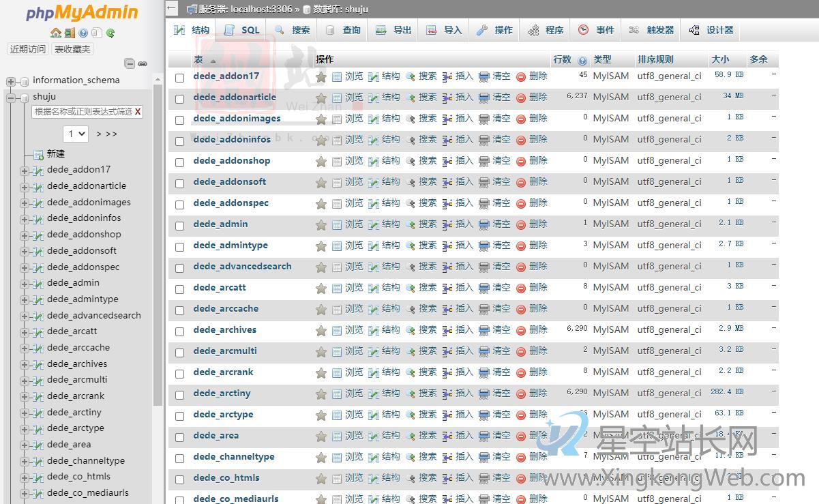819x504 pixels.
Task: Empty the dede_arctiny table
Action: click(500, 393)
